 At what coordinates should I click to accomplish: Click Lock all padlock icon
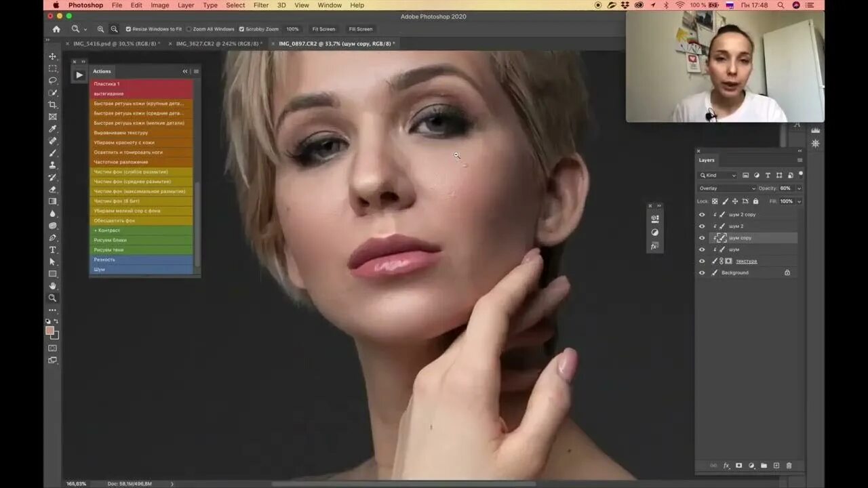(x=755, y=201)
